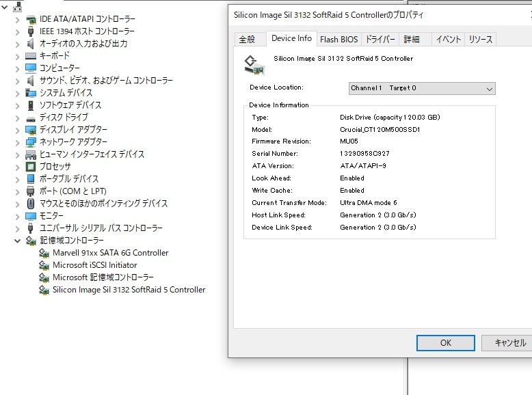The image size is (532, 395).
Task: Click the firmware revision value MU05
Action: pyautogui.click(x=349, y=141)
